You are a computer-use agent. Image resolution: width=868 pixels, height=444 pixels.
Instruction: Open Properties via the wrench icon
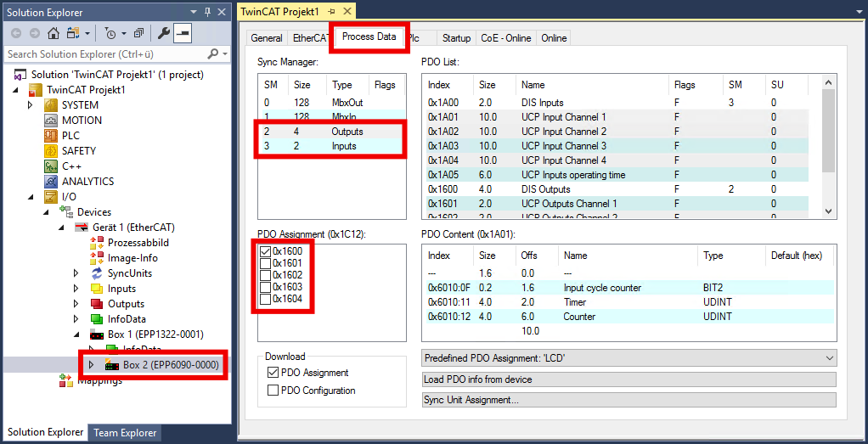(163, 34)
